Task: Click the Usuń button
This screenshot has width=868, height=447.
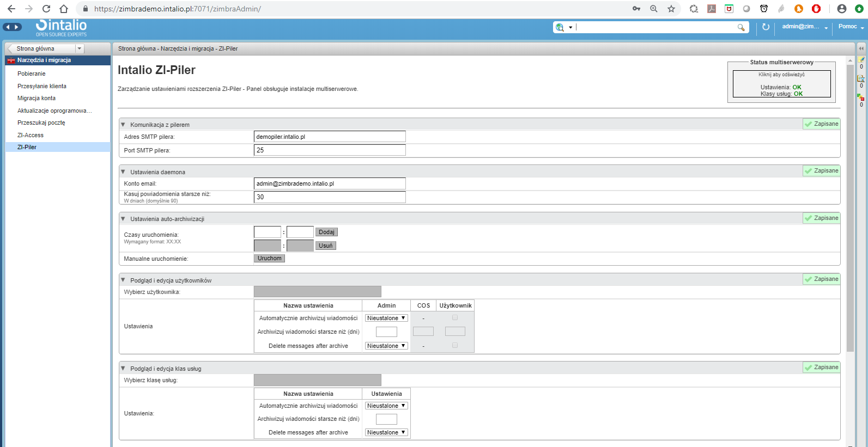Action: [x=326, y=246]
